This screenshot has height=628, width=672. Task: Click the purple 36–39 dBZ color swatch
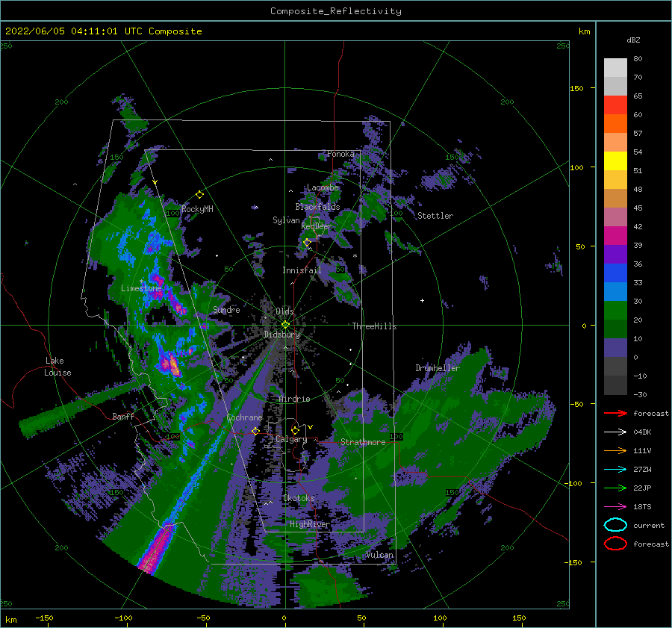(x=615, y=254)
